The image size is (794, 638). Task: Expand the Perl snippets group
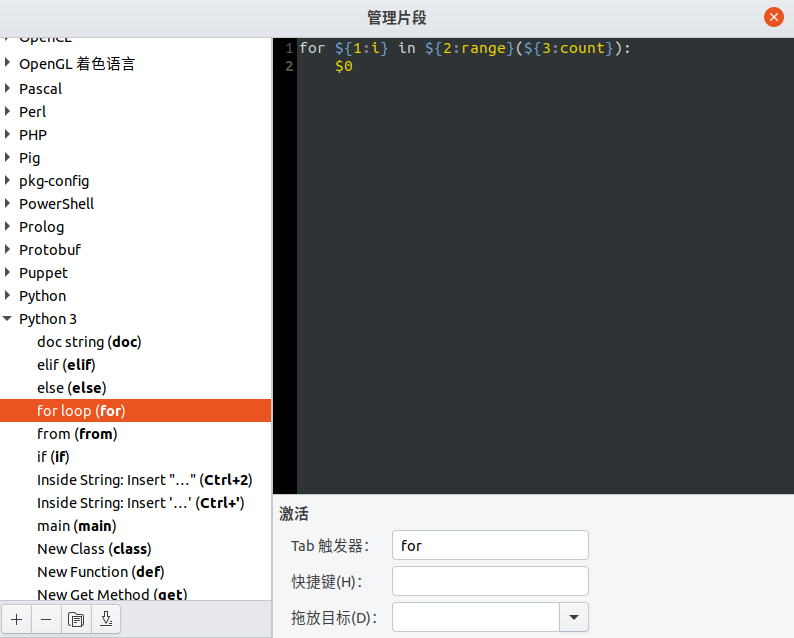pos(7,111)
